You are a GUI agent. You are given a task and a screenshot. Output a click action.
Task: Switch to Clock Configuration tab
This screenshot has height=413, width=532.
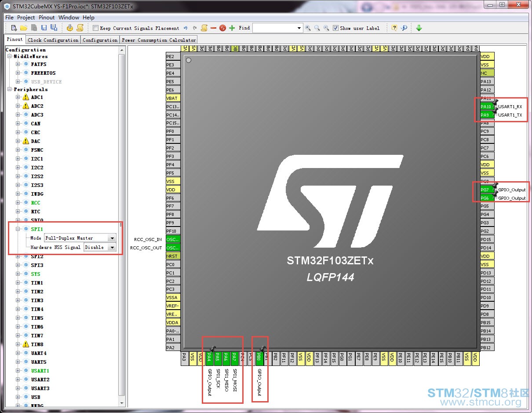click(x=53, y=40)
